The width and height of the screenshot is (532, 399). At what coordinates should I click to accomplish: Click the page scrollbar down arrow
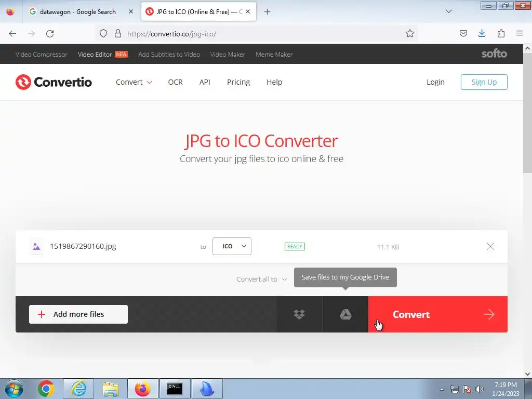click(x=528, y=374)
